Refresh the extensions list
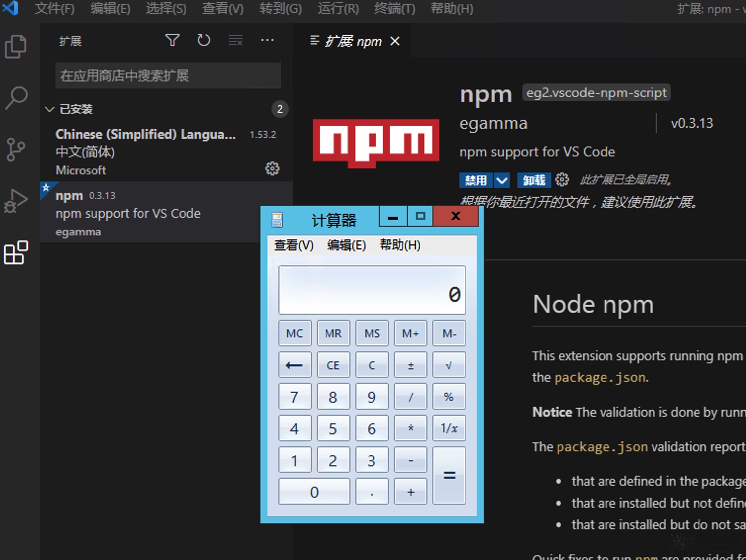The width and height of the screenshot is (746, 560). click(204, 40)
